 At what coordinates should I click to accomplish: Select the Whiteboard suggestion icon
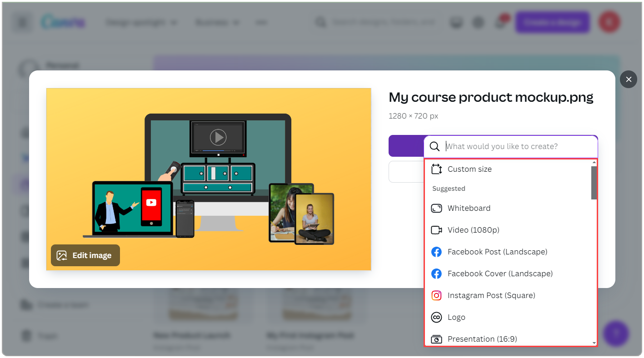click(x=436, y=208)
